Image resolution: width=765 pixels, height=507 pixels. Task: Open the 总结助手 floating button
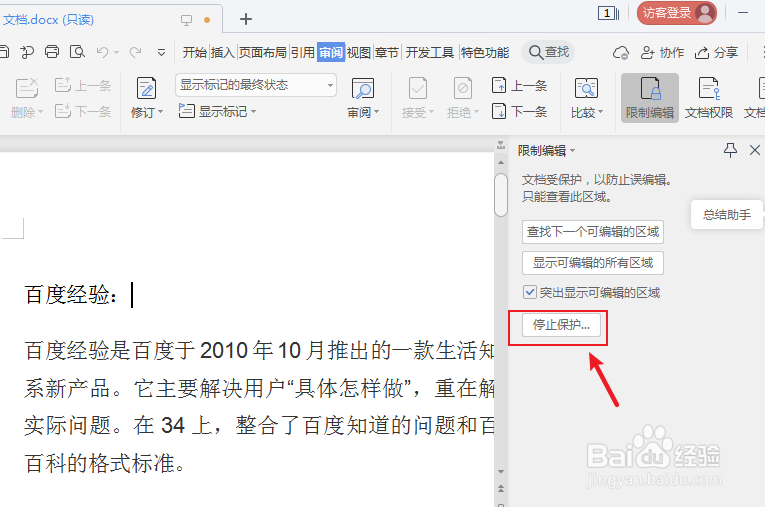tap(727, 215)
